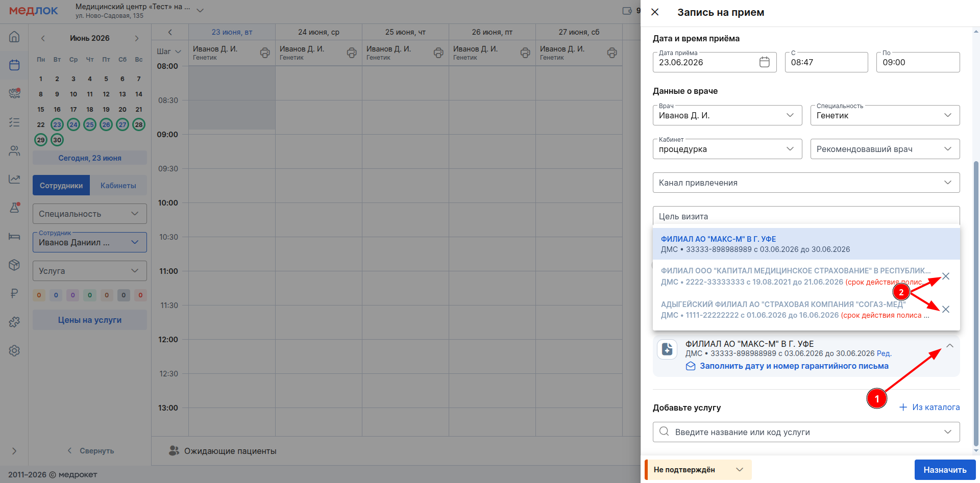Open the analytics chart sidebar icon
This screenshot has width=980, height=483.
tap(14, 179)
